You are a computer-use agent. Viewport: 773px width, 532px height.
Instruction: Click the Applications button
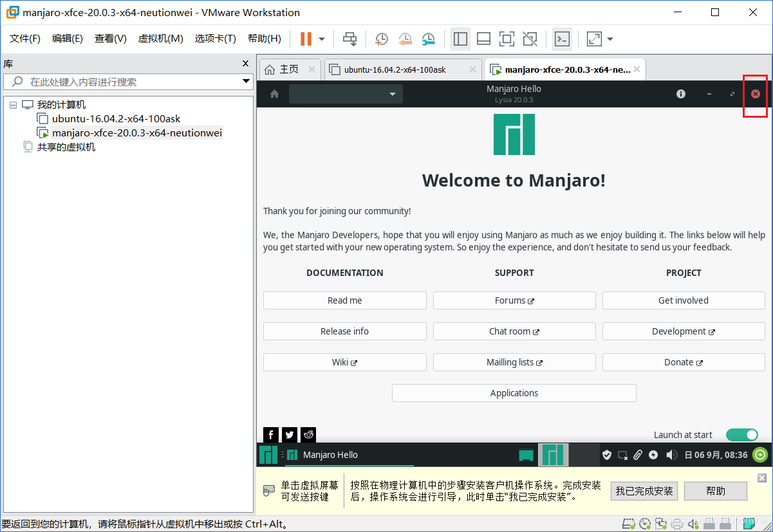(x=514, y=393)
